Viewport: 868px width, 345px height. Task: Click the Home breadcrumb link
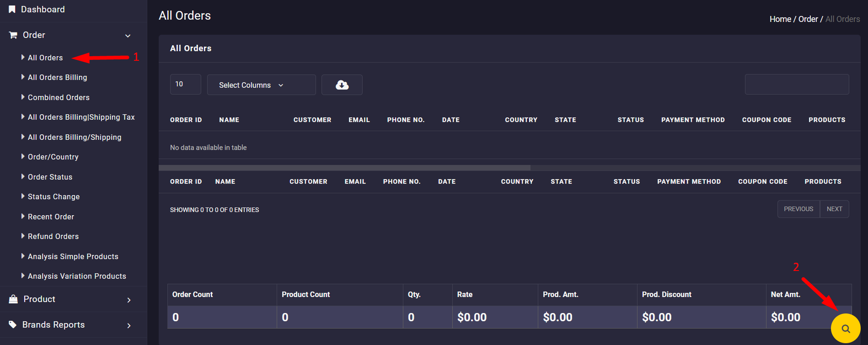click(780, 19)
